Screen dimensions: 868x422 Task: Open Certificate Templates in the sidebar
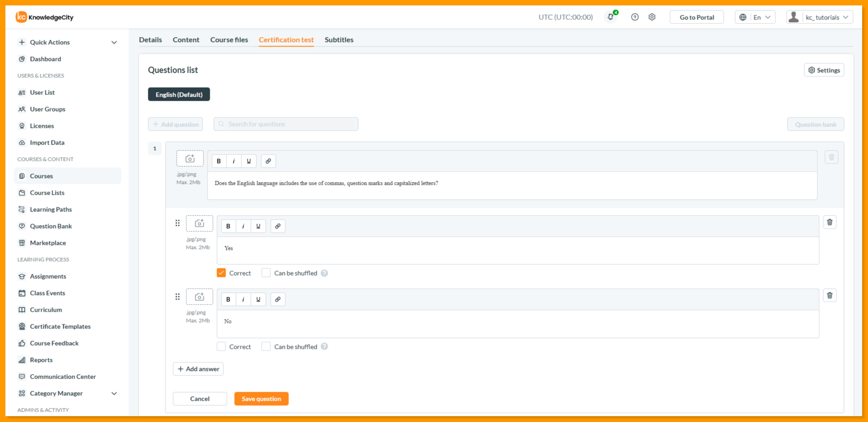(x=60, y=327)
